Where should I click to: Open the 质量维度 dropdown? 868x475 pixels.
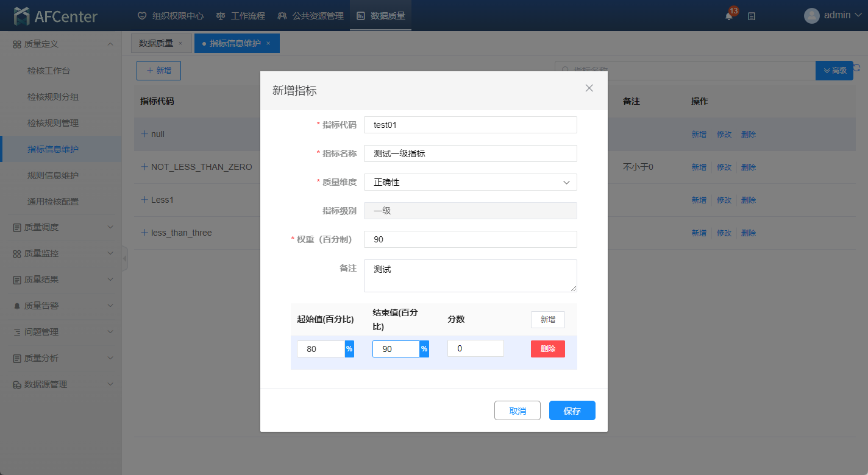click(470, 182)
